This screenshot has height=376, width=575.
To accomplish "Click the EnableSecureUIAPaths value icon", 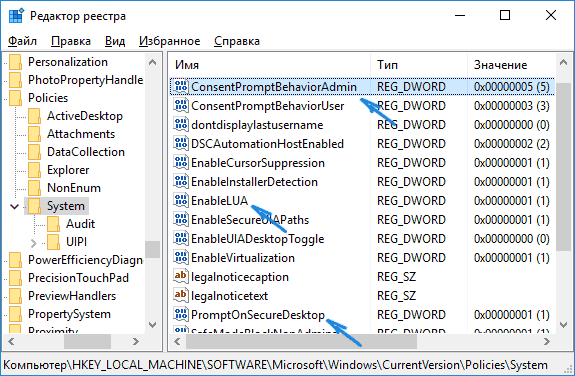I will click(x=181, y=220).
